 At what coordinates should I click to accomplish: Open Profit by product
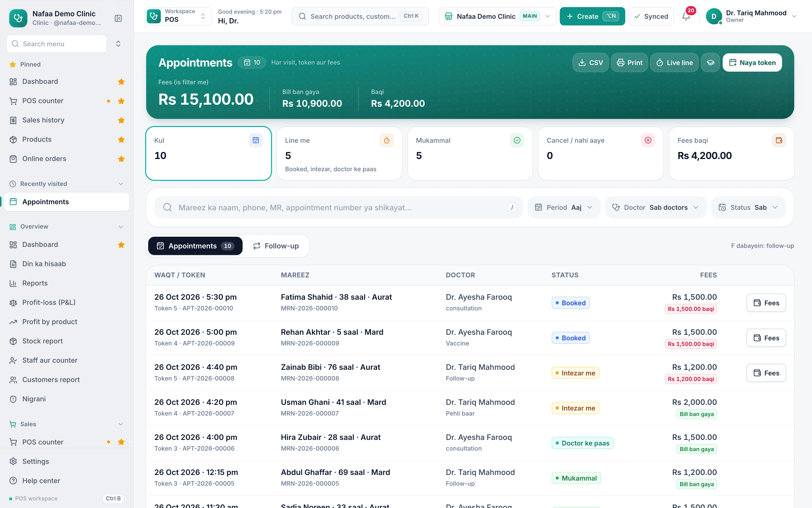tap(67, 322)
